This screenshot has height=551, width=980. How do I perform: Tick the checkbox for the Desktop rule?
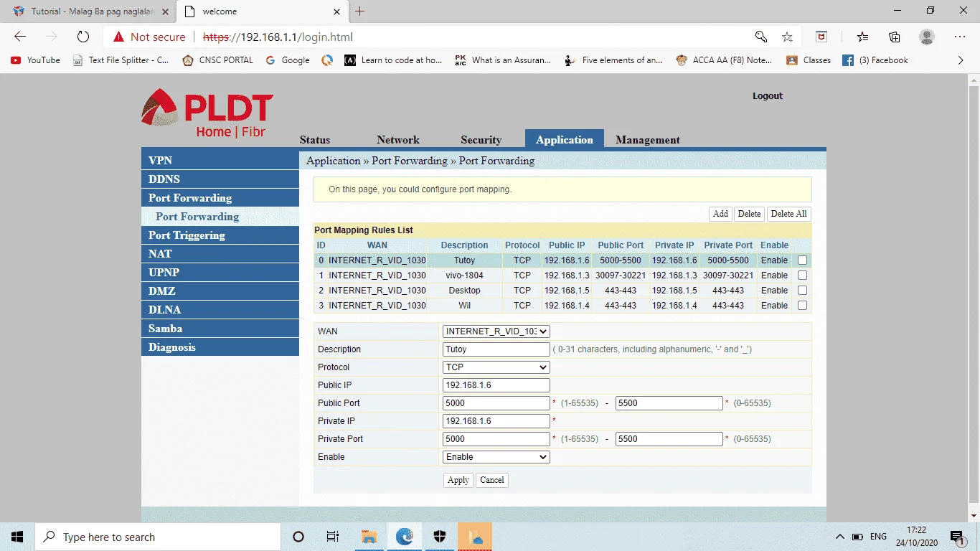click(802, 291)
